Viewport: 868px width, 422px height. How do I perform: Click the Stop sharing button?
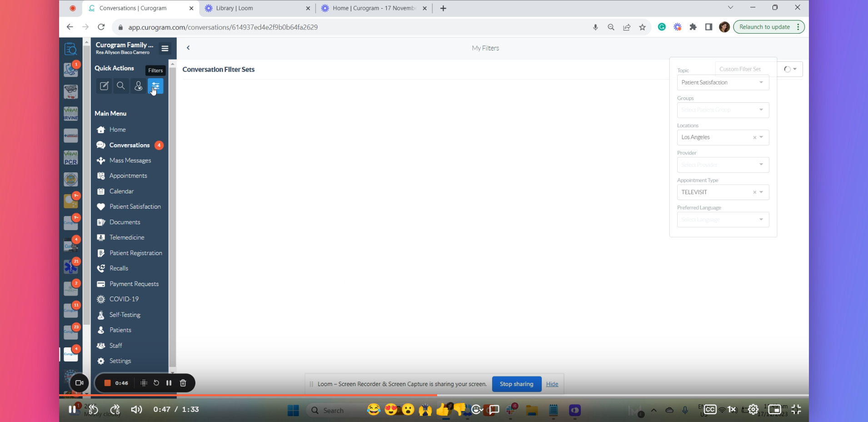[516, 384]
